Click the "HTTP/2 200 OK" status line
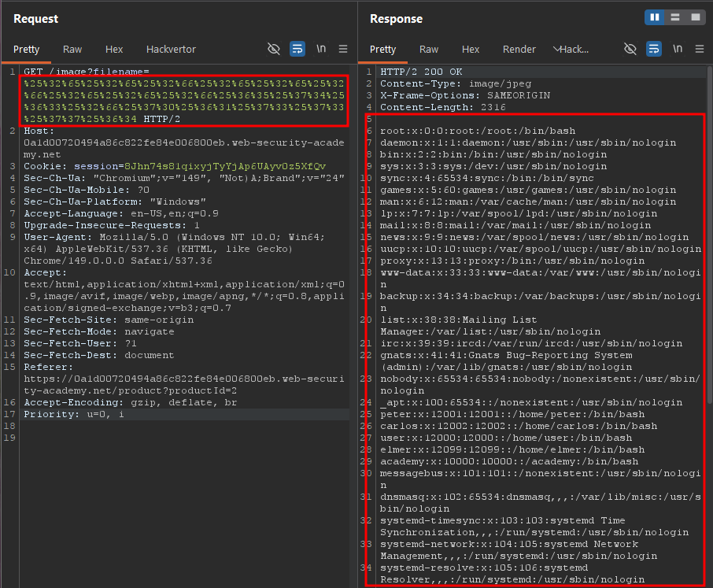 point(421,72)
